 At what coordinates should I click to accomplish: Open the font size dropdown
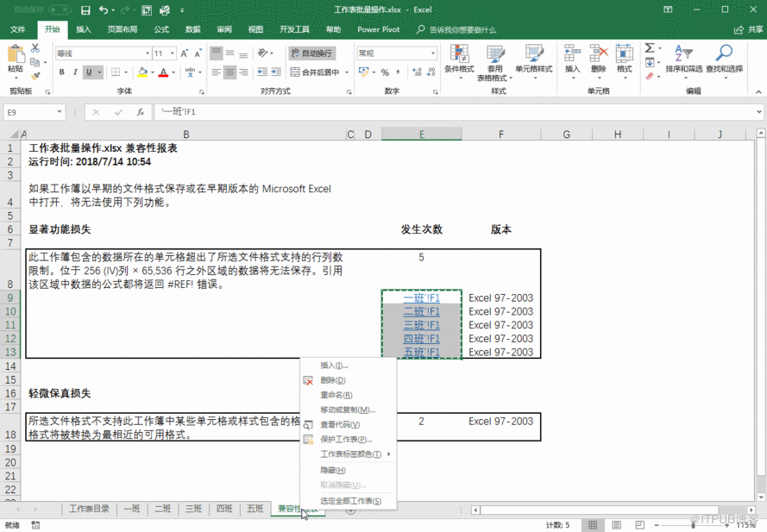[x=173, y=53]
